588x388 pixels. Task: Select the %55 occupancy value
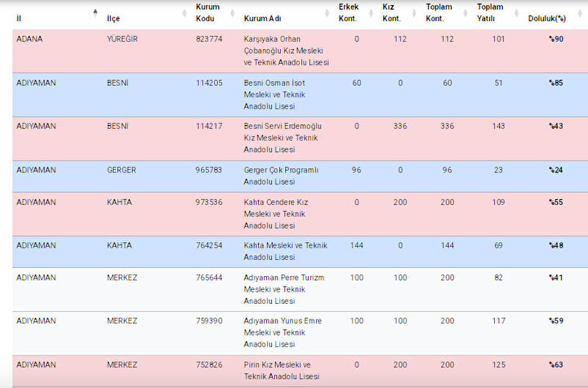click(556, 203)
